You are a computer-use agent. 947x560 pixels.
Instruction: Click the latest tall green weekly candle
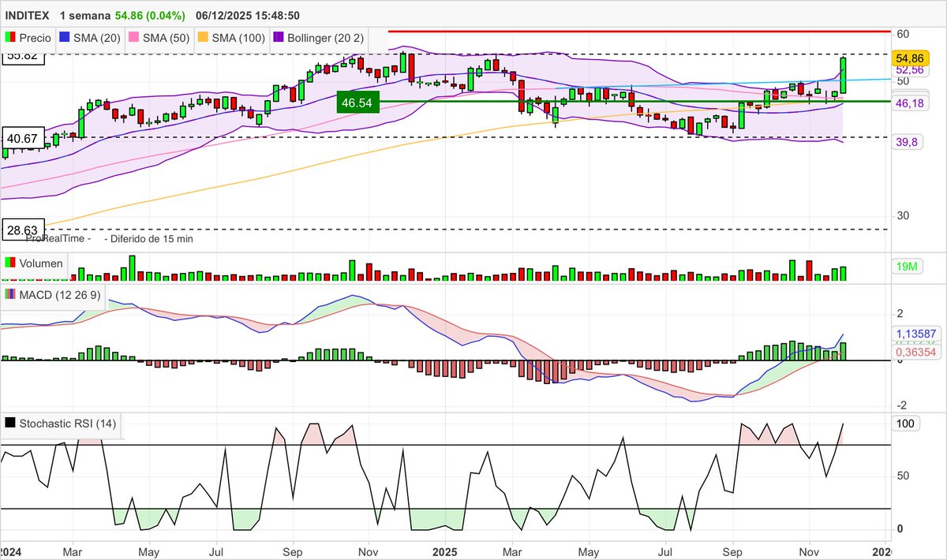tap(844, 74)
